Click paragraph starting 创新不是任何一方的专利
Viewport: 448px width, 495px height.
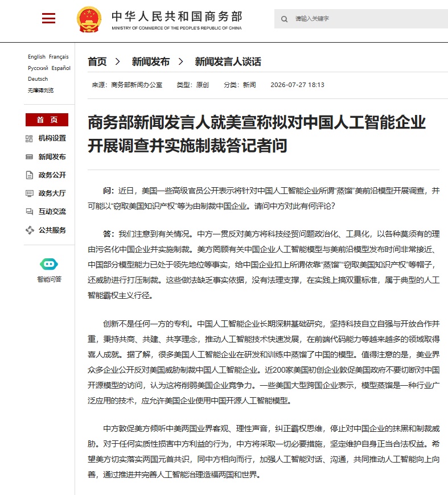coord(264,362)
